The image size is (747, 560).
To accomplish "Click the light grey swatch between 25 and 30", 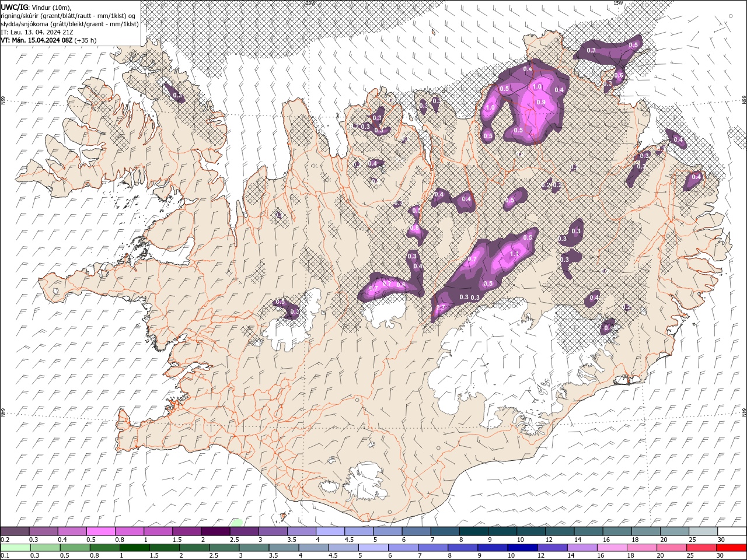I will (703, 531).
